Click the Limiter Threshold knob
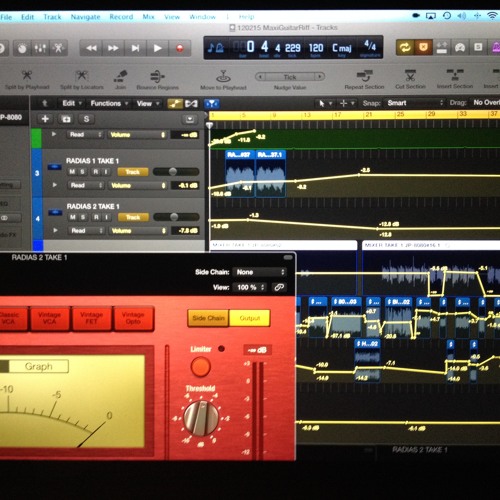This screenshot has height=500, width=500. point(201,418)
